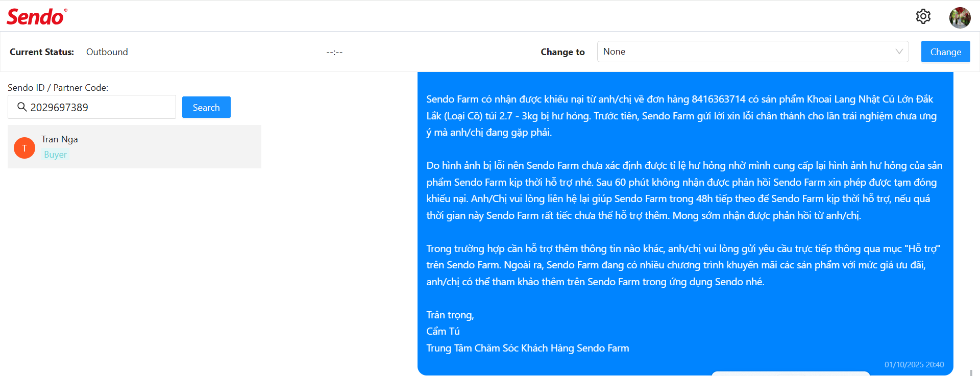Click the Change button
Viewport: 980px width, 376px height.
coord(945,52)
